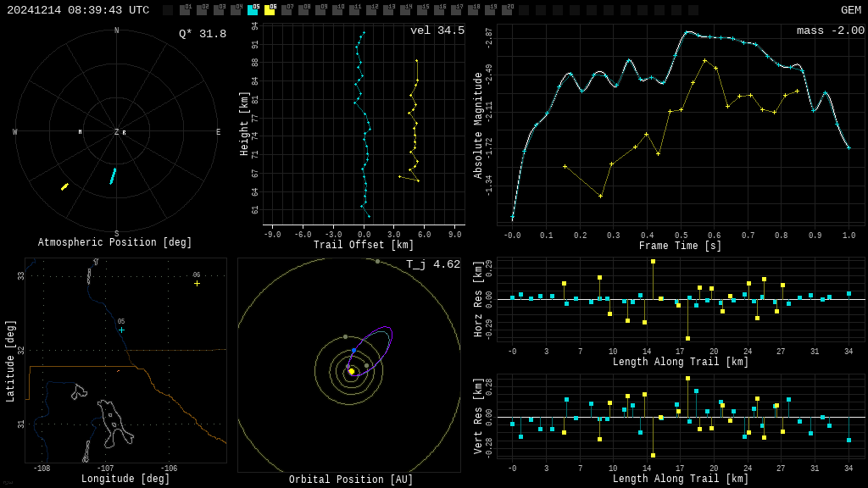Click the North N label on the polar plot

117,30
